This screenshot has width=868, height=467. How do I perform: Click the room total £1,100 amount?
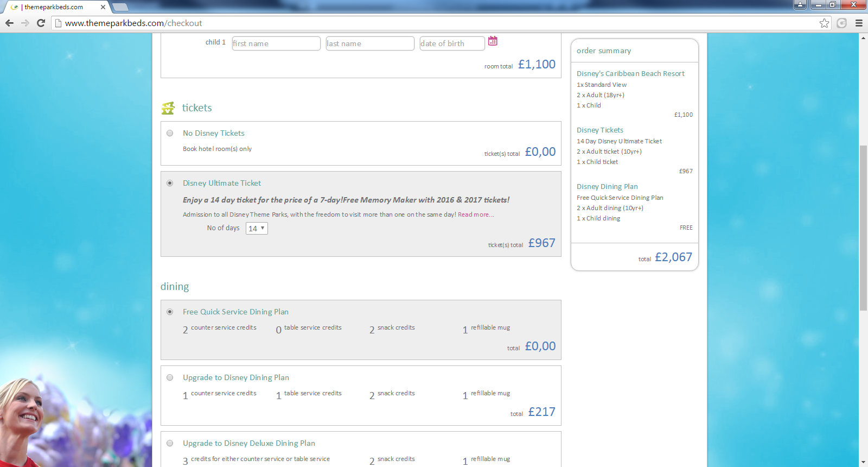[x=537, y=65]
